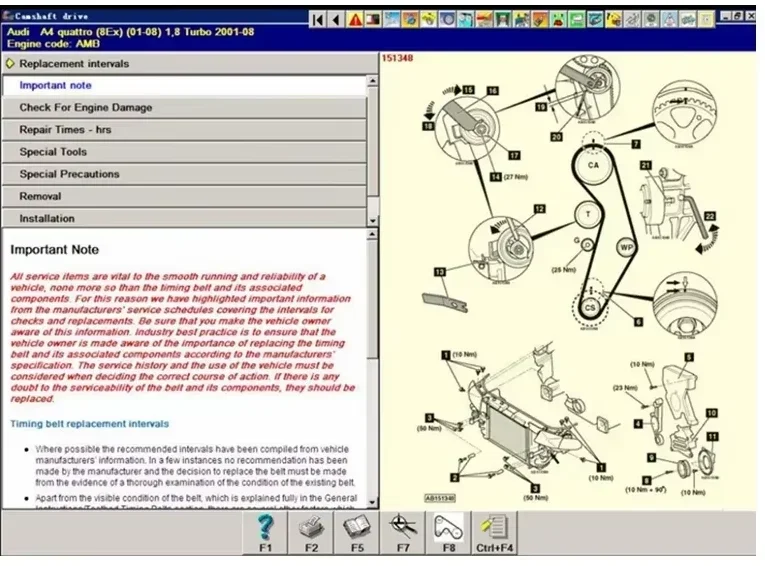
Task: Click the blue wheel ring toolbar icon
Action: (447, 20)
